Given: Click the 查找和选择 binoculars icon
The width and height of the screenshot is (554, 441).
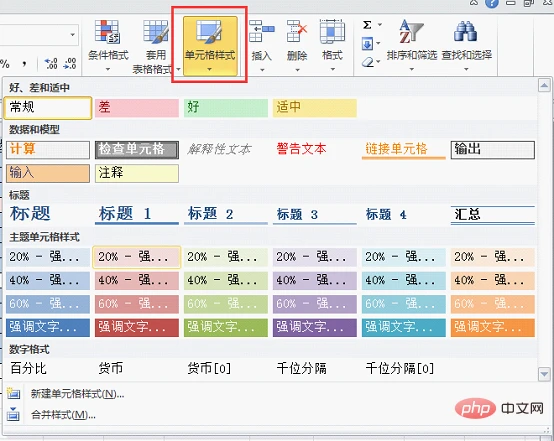Looking at the screenshot, I should click(466, 31).
